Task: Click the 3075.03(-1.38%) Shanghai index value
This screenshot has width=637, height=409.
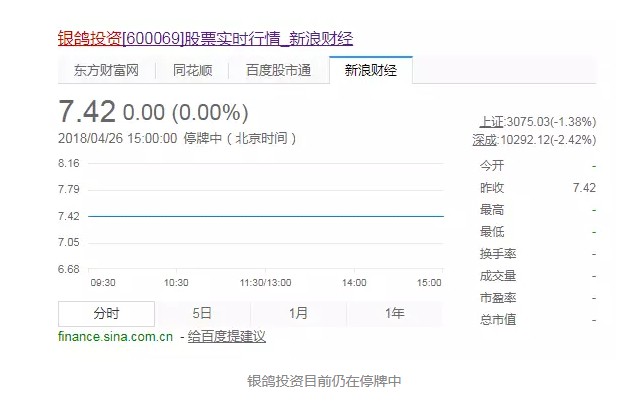Action: (x=551, y=121)
